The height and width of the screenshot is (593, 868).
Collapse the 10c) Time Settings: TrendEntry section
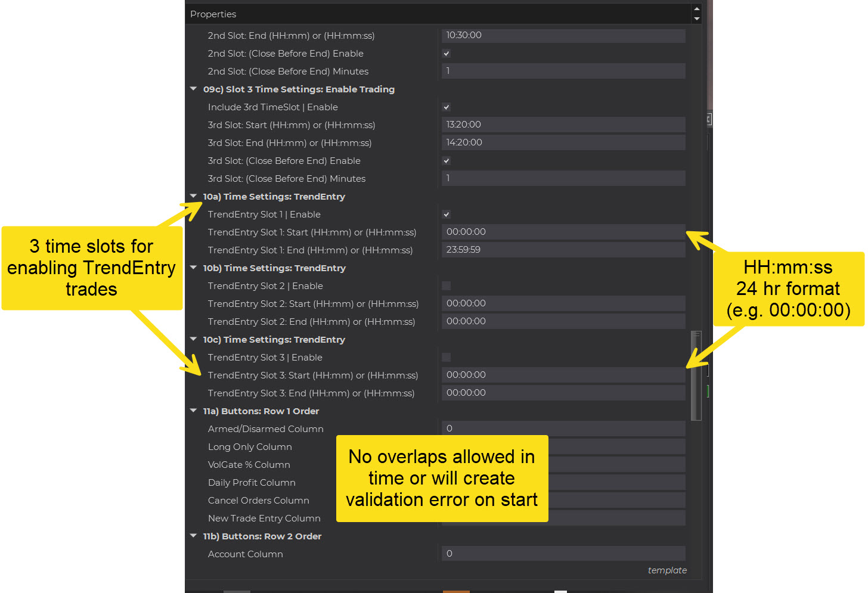(x=193, y=339)
